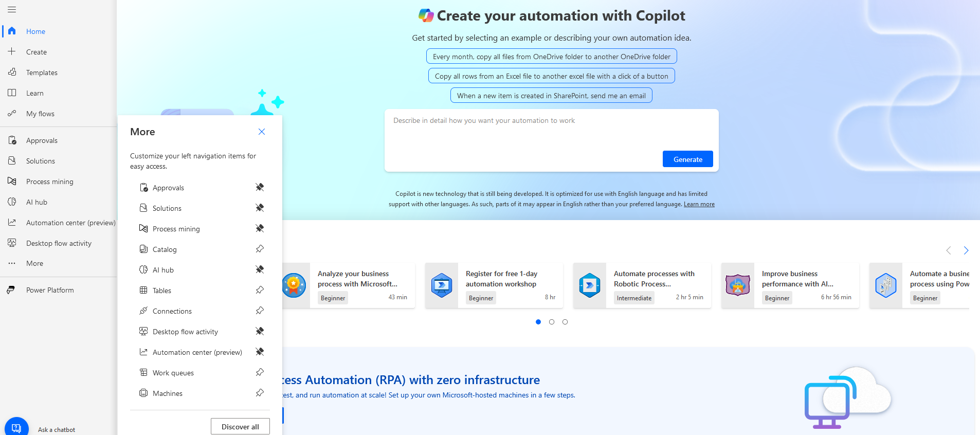
Task: Select Create in sidebar
Action: tap(37, 52)
